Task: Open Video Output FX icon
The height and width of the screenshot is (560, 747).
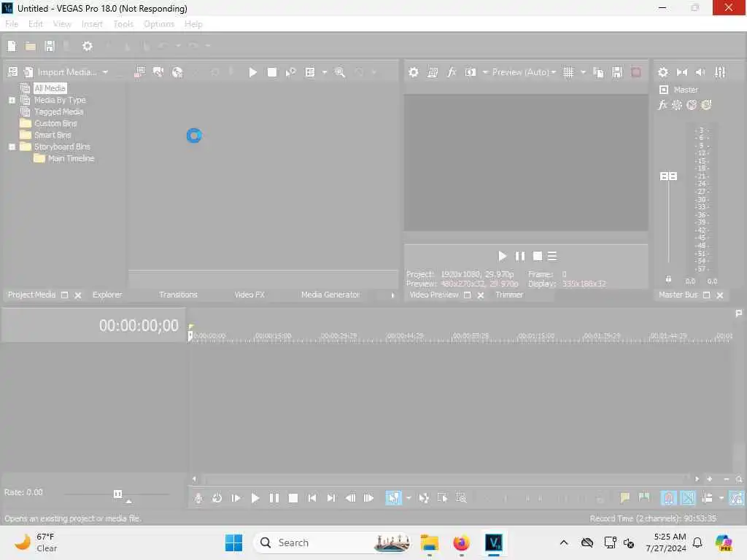Action: point(452,72)
